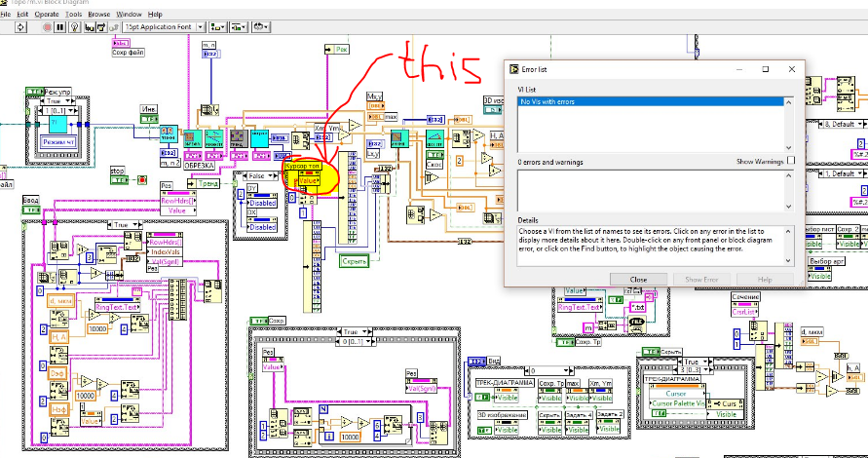Open the '1 [0..1]' case selector dropdown
The width and height of the screenshot is (868, 458).
(57, 111)
